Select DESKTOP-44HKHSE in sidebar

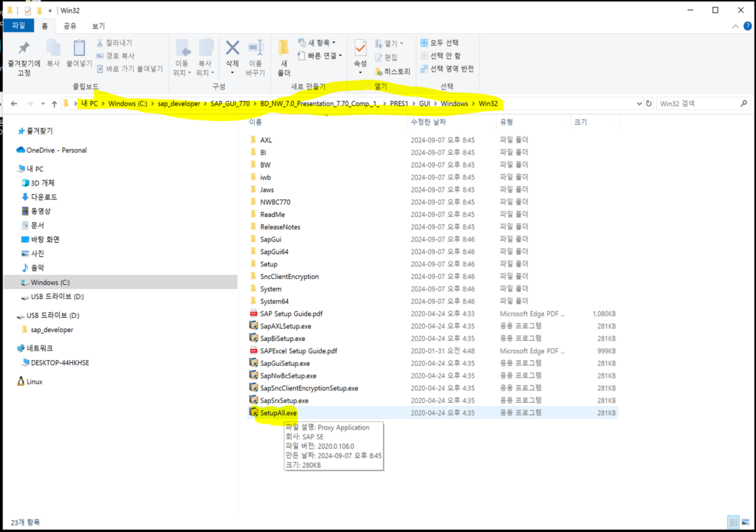tap(55, 363)
